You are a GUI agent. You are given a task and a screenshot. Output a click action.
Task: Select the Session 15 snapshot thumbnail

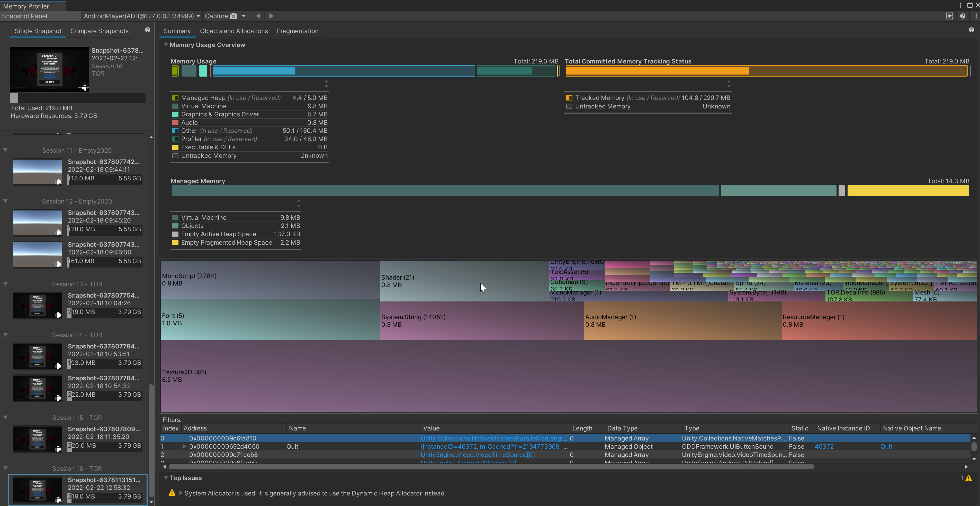coord(37,439)
